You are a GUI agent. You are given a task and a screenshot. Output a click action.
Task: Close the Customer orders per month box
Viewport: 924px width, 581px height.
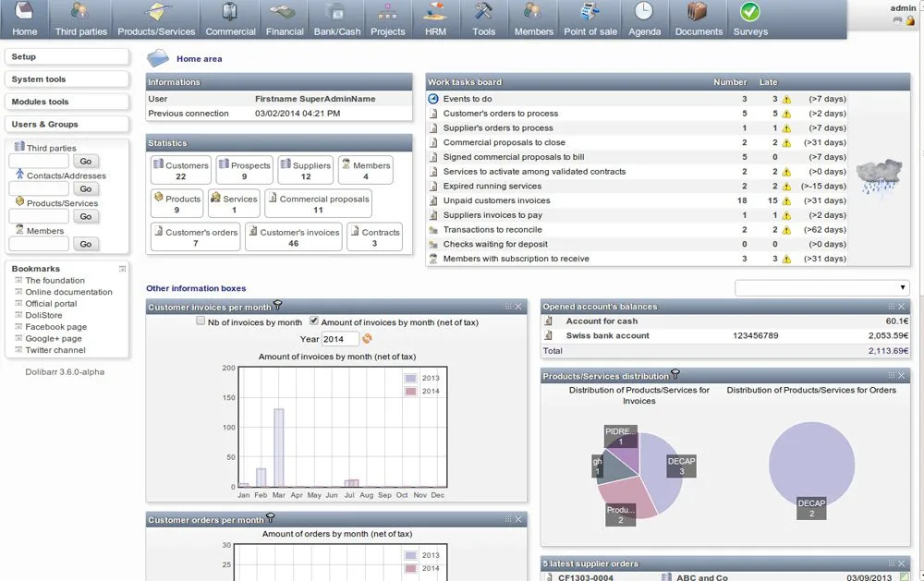click(518, 519)
